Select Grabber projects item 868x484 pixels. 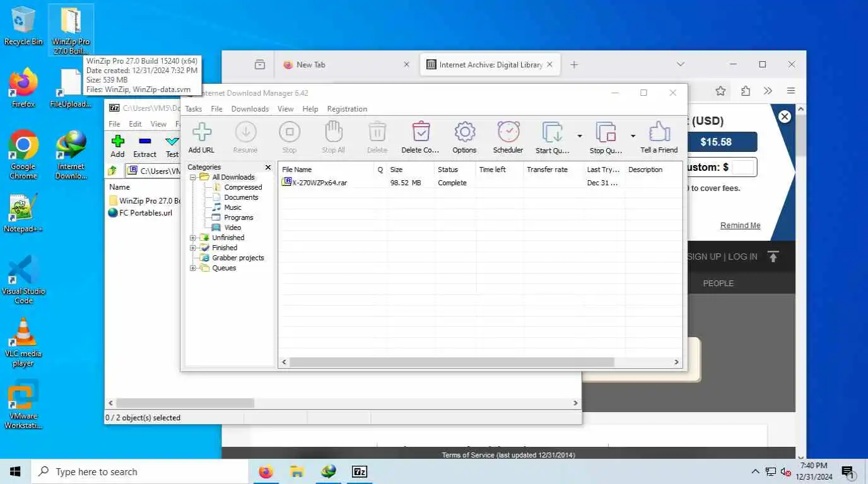point(238,258)
